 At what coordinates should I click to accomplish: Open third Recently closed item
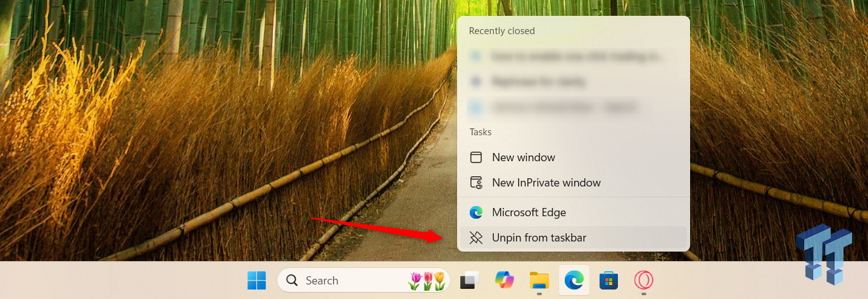[x=573, y=107]
